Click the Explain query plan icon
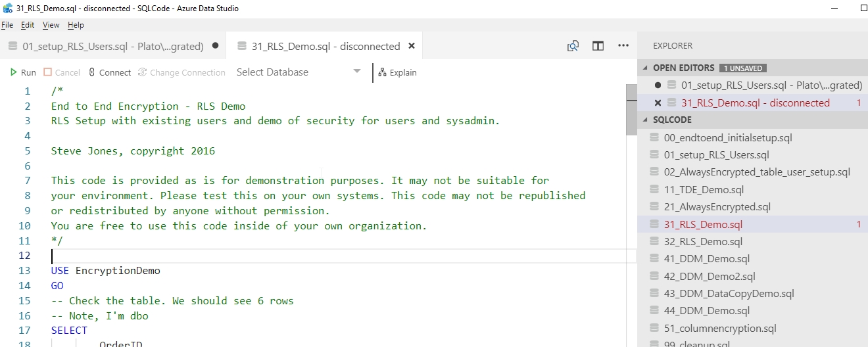The image size is (868, 347). tap(382, 72)
